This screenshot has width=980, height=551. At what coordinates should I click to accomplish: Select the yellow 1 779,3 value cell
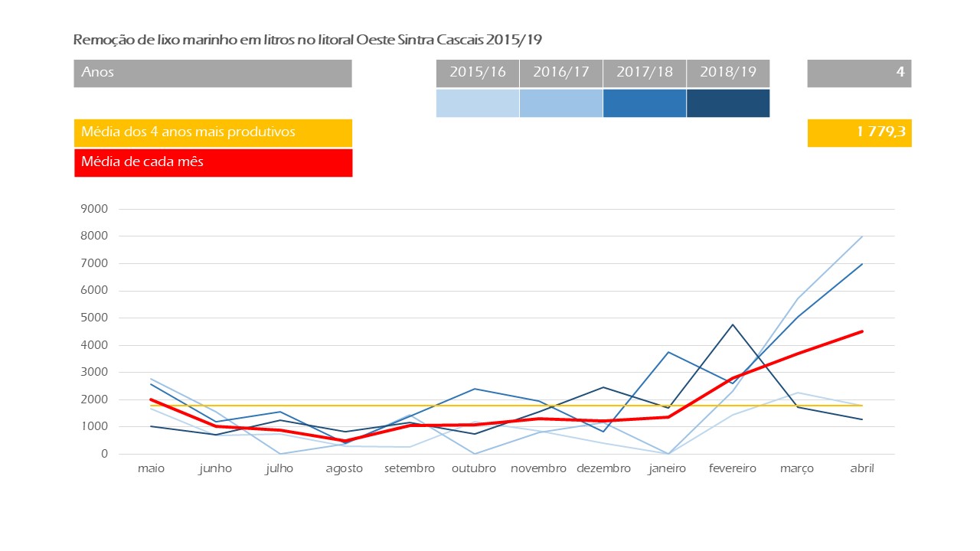pyautogui.click(x=859, y=132)
